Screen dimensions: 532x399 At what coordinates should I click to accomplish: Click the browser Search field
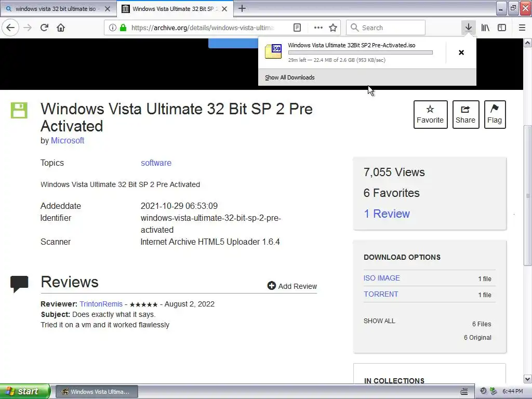tap(386, 28)
